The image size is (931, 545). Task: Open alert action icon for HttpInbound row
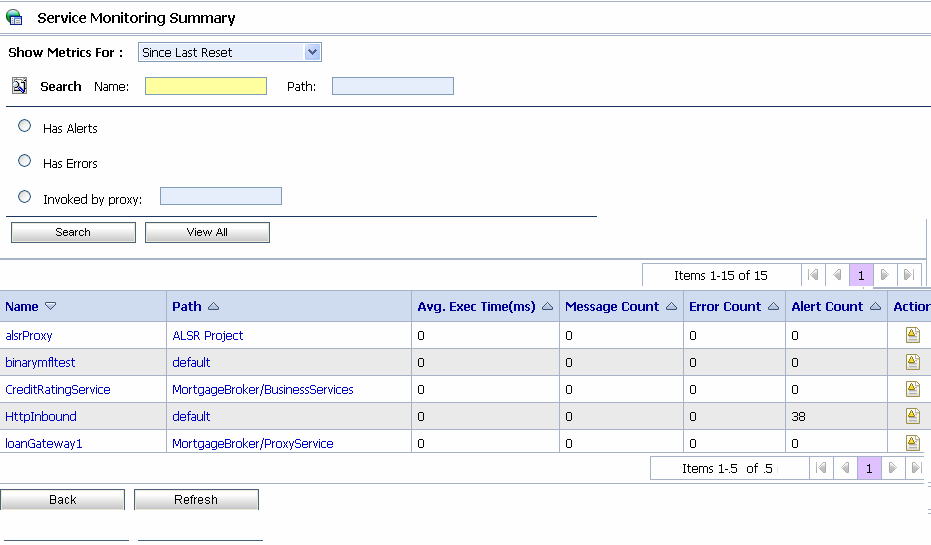coord(913,416)
